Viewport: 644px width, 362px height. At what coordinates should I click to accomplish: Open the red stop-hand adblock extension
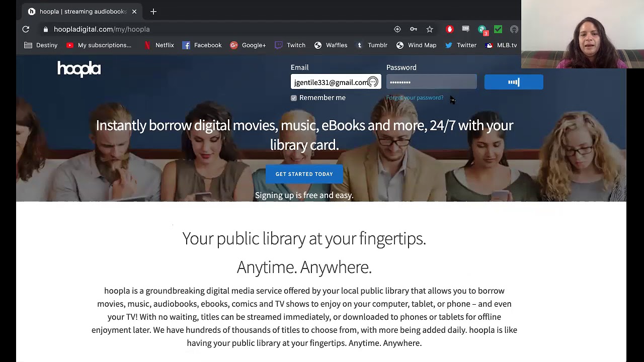pyautogui.click(x=450, y=29)
